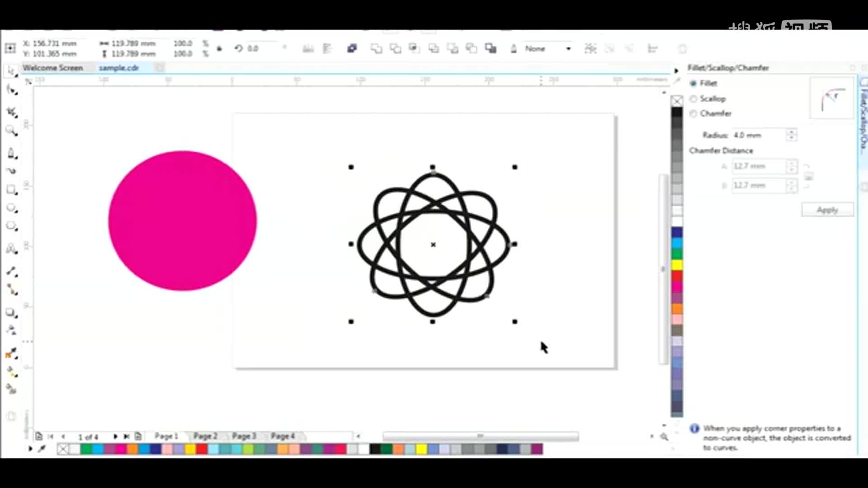Click the horizontal scrollbar thumb

481,436
